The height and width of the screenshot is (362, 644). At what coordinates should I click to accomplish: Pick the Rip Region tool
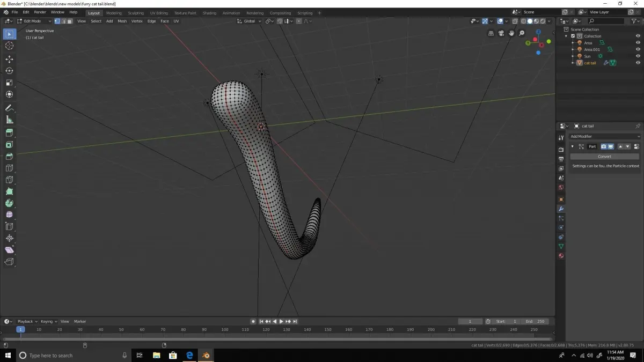[9, 262]
